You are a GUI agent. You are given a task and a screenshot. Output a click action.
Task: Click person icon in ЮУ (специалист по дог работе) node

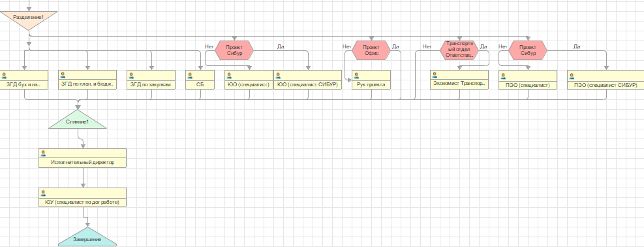44,193
